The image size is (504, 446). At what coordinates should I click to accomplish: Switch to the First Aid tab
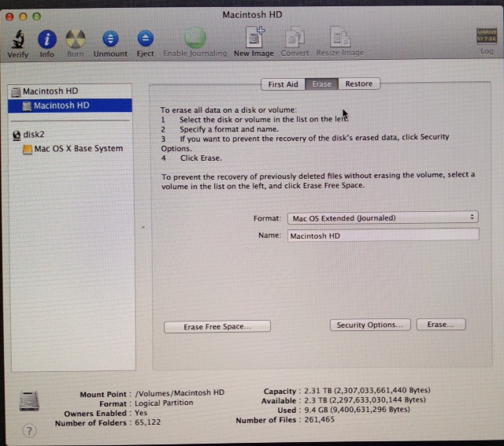(x=283, y=84)
